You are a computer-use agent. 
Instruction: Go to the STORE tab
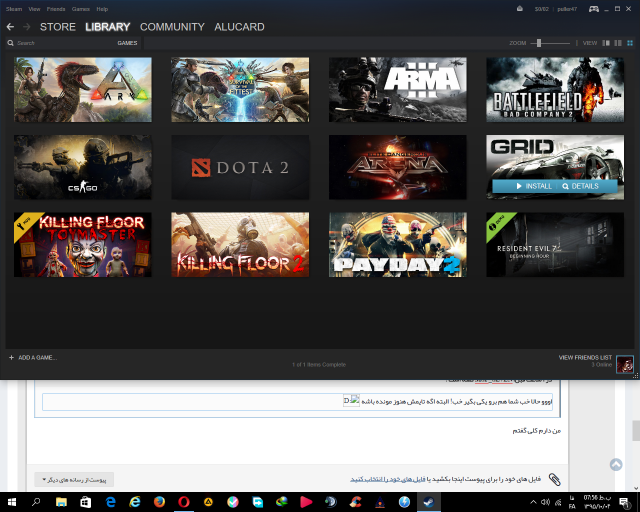[58, 27]
